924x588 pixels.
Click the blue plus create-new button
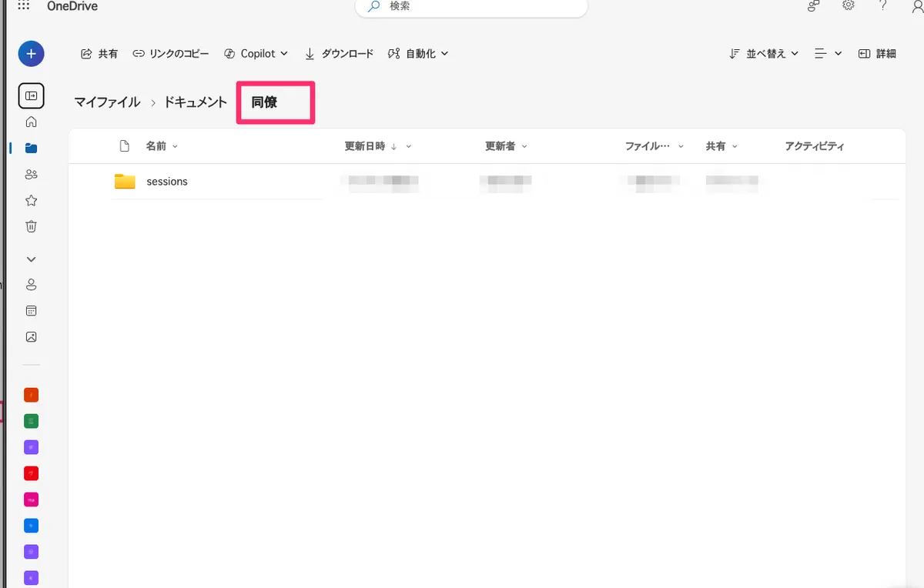(31, 54)
